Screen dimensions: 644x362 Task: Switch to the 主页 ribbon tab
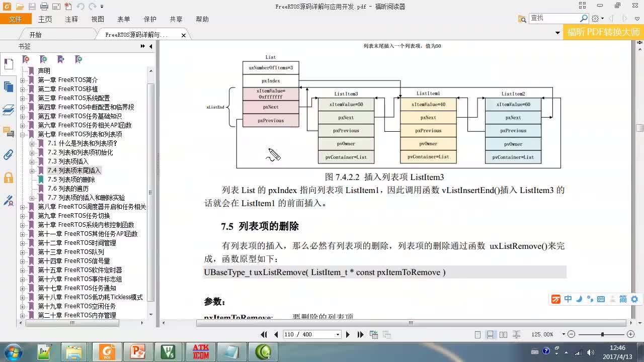pyautogui.click(x=45, y=19)
